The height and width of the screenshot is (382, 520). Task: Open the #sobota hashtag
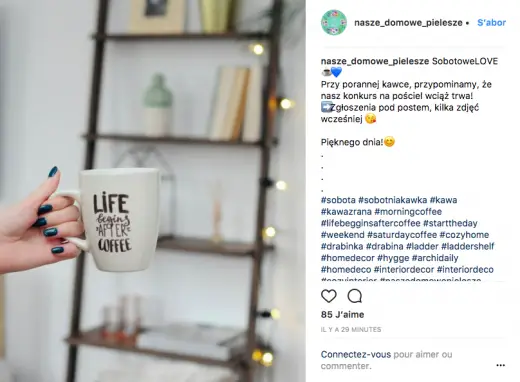338,200
